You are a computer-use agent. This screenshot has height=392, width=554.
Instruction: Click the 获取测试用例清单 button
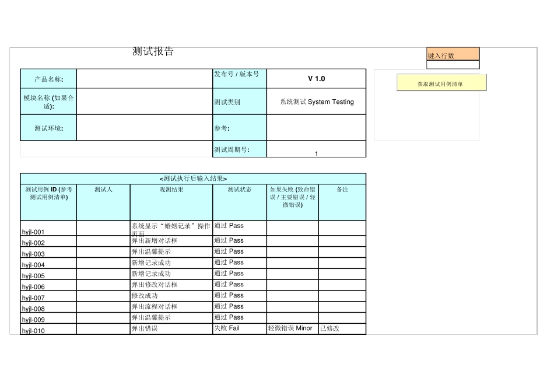click(x=441, y=82)
